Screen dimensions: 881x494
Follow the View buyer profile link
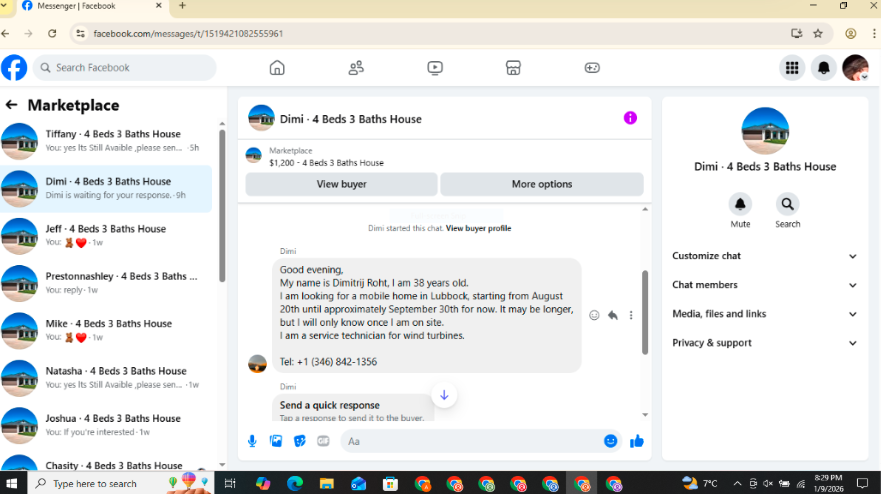(x=478, y=228)
